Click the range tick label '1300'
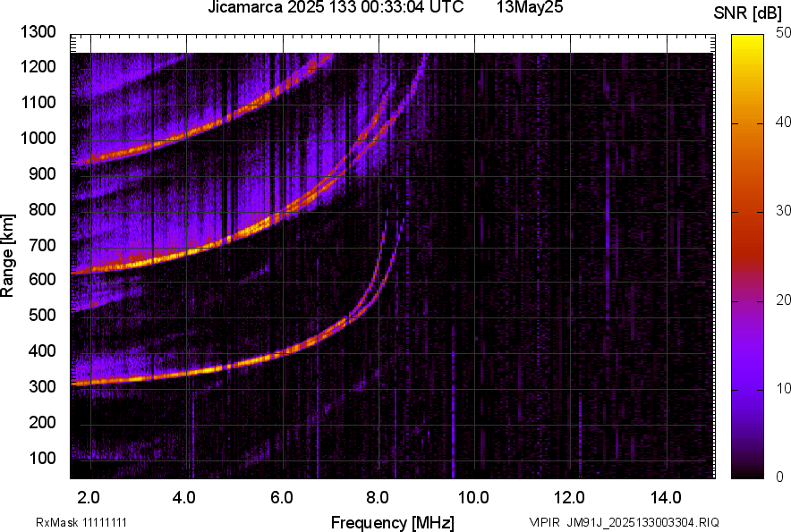Viewport: 791px width, 532px height. (x=38, y=32)
